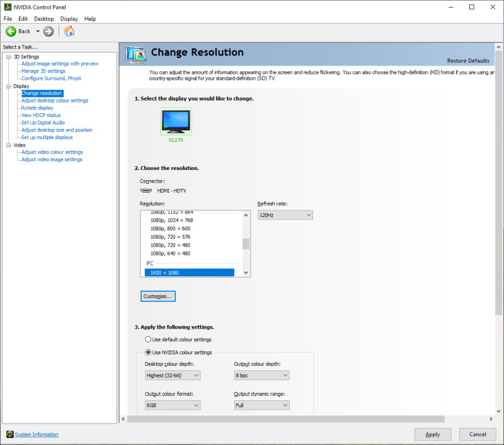Select resolution 1080p, 800 × 600
The width and height of the screenshot is (504, 445).
[x=170, y=228]
